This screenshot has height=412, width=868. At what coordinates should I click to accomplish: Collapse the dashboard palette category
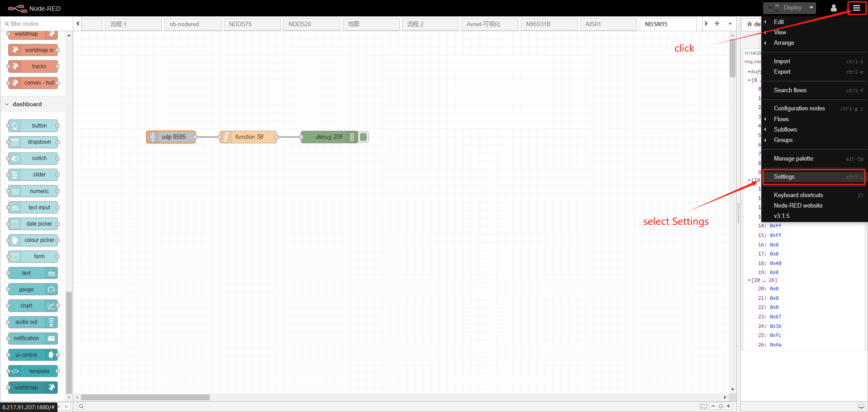point(33,104)
